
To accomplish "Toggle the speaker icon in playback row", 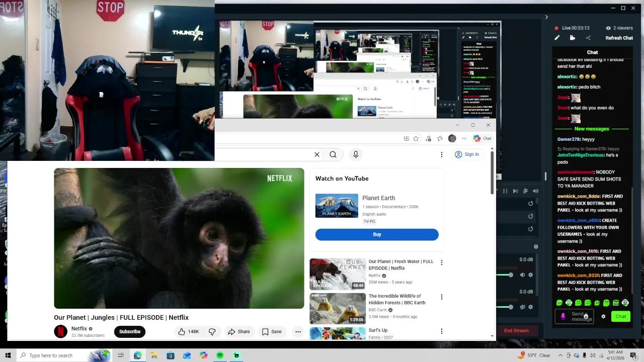I will coord(535,191).
